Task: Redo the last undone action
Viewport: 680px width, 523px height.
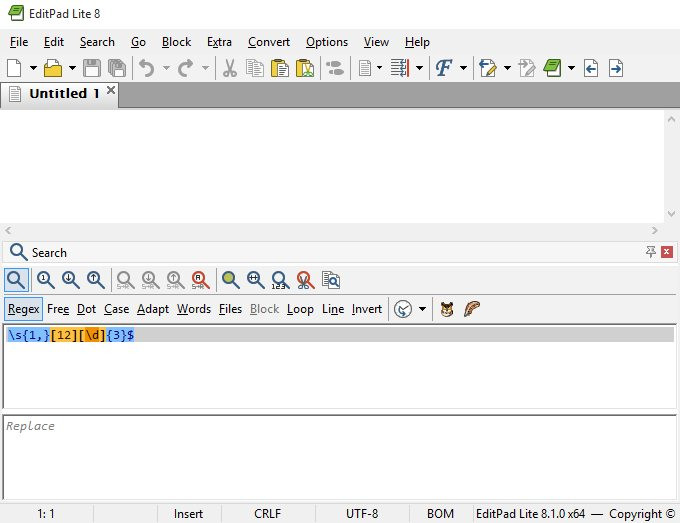Action: coord(186,68)
